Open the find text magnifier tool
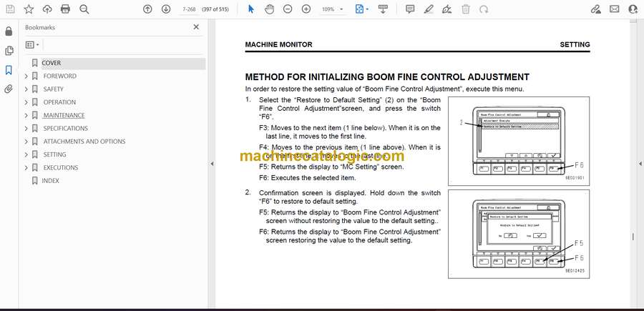The width and height of the screenshot is (644, 311). coord(84,9)
